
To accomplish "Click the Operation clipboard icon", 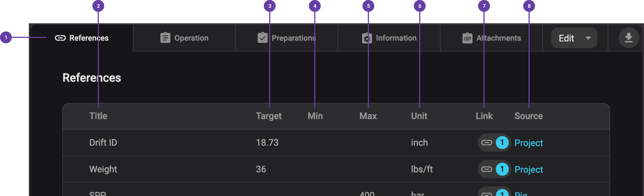I will tap(165, 38).
